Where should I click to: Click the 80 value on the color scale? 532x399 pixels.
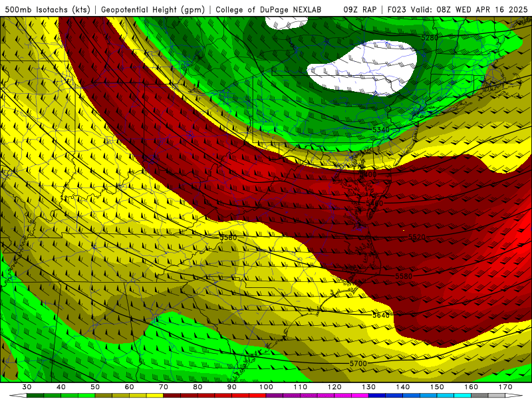(x=198, y=387)
